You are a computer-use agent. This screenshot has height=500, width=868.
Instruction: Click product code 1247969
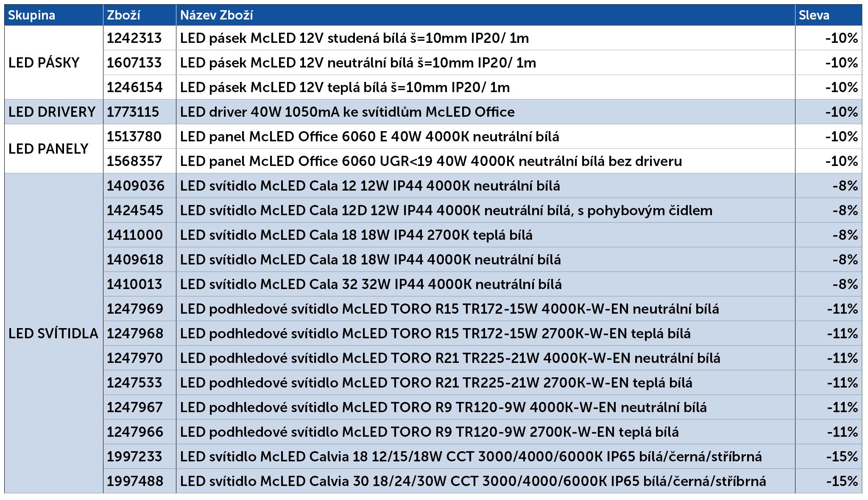click(x=135, y=309)
